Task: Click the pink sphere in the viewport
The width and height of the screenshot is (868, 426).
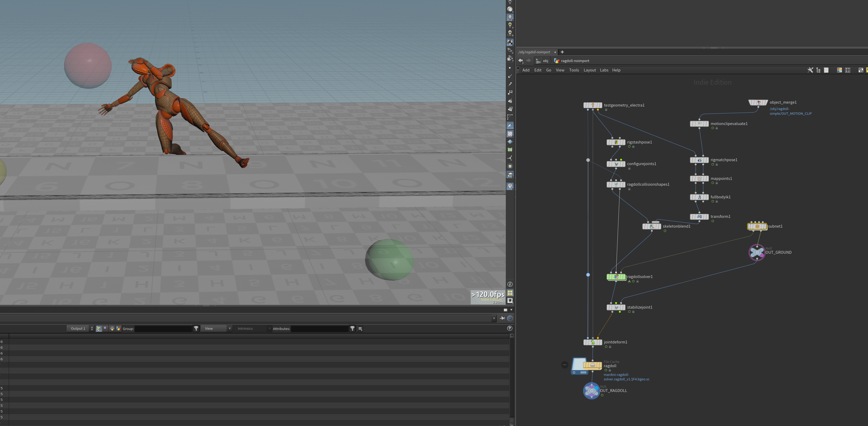Action: click(x=88, y=66)
